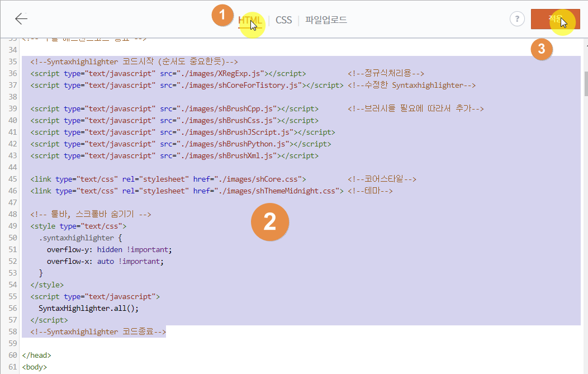This screenshot has height=374, width=588.
Task: Switch to the HTML tab
Action: tap(250, 20)
